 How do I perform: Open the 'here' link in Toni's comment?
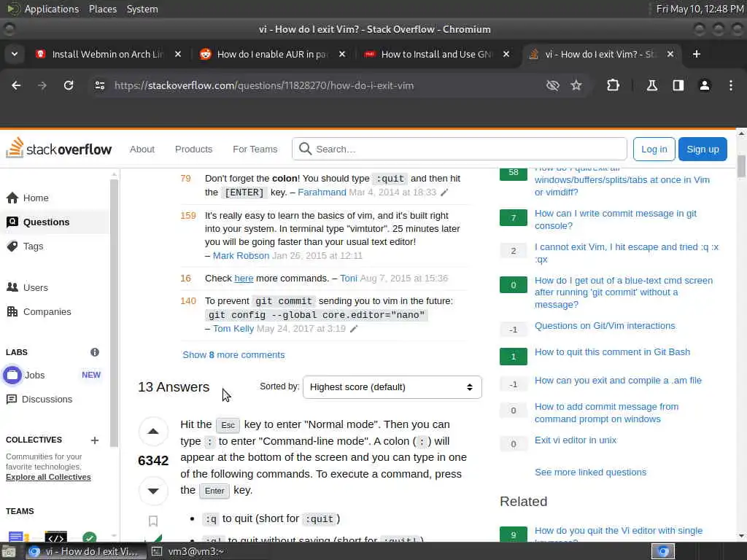click(x=244, y=278)
